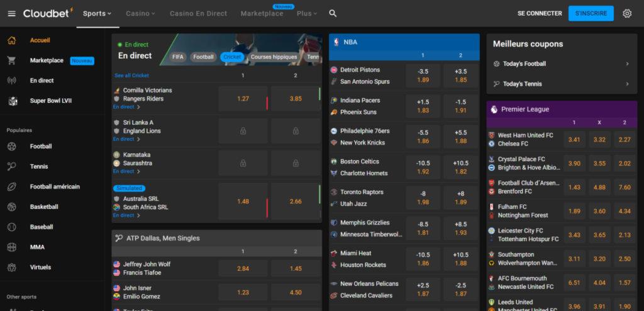Image resolution: width=644 pixels, height=311 pixels.
Task: Click the Baseball icon in sidebar
Action: click(x=12, y=227)
